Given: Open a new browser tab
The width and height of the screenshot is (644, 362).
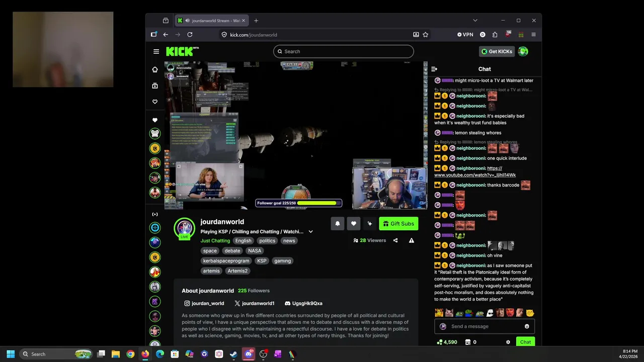Looking at the screenshot, I should point(256,21).
